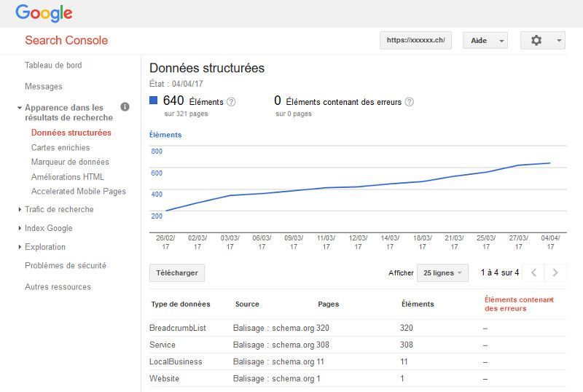The width and height of the screenshot is (583, 392).
Task: Open Autres ressources
Action: pos(58,287)
